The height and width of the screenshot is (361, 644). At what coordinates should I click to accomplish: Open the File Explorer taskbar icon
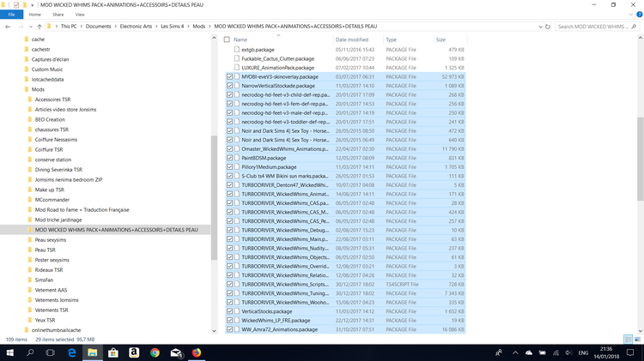[93, 352]
